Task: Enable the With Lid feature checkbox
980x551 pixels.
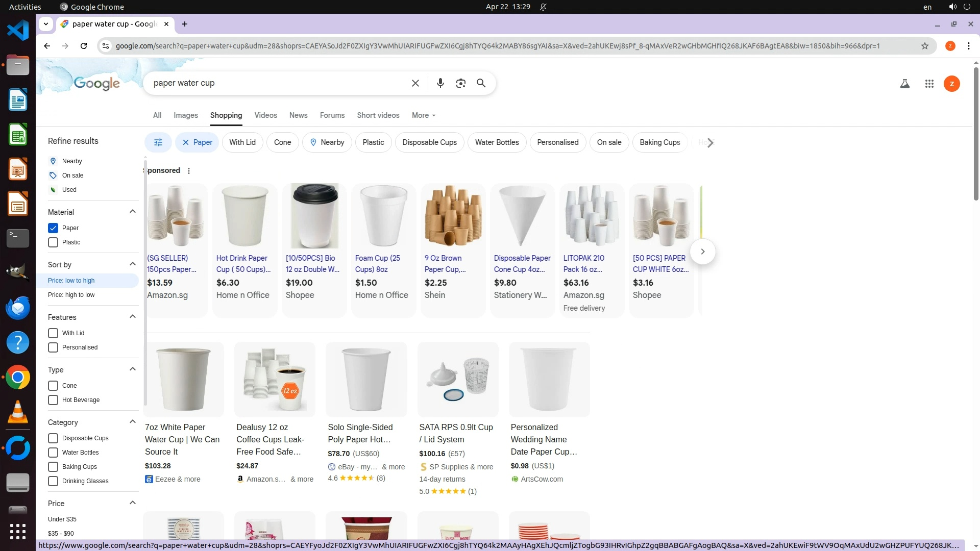Action: coord(53,333)
